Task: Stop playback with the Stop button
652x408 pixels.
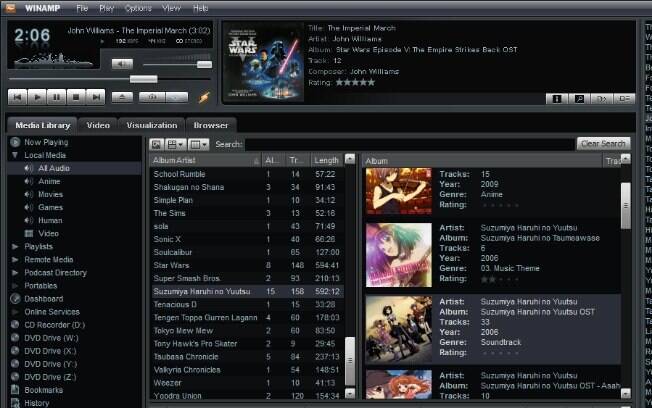Action: click(76, 97)
